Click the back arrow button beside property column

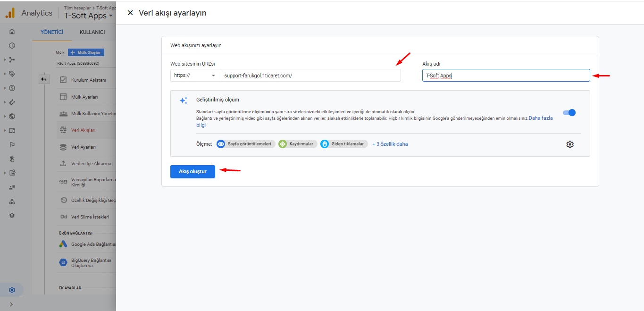[44, 79]
